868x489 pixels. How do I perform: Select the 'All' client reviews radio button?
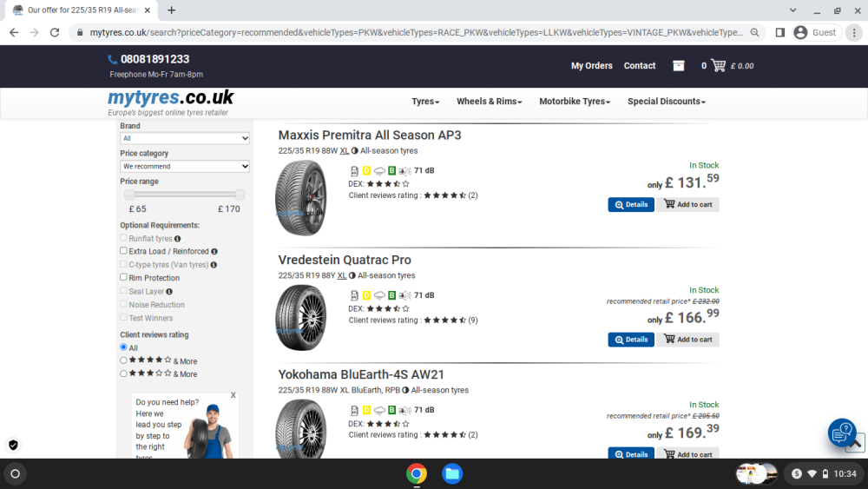point(123,347)
